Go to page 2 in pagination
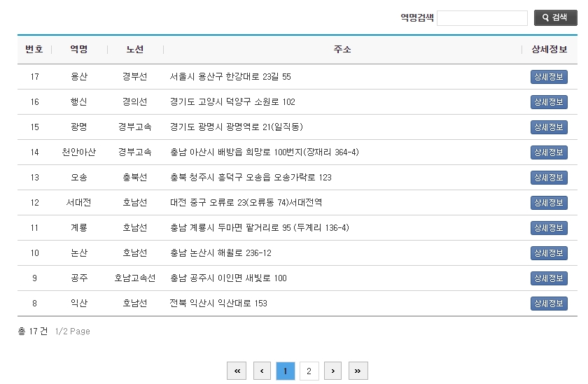 [309, 371]
